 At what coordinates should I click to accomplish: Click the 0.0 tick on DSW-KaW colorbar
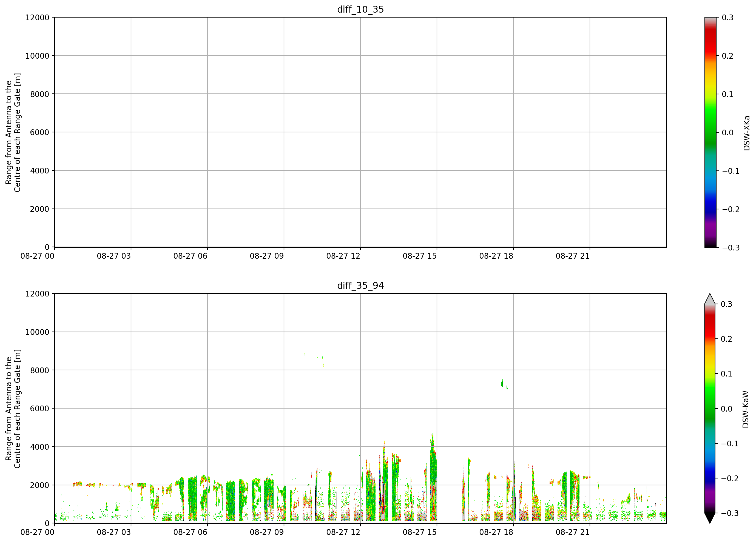pyautogui.click(x=727, y=408)
